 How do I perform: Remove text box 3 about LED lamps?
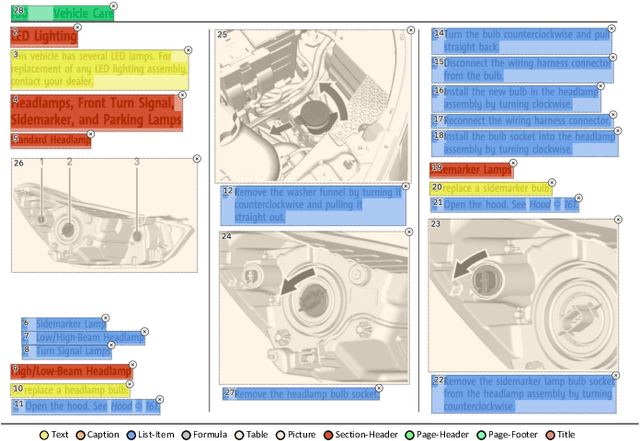point(190,48)
